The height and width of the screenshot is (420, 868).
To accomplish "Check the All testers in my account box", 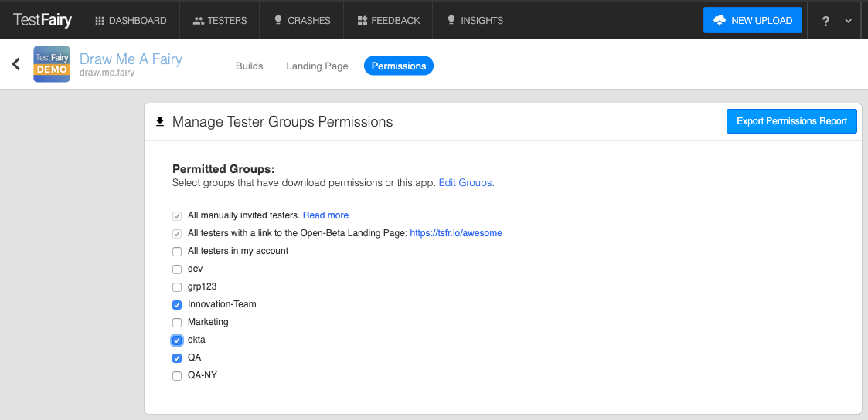I will click(177, 252).
